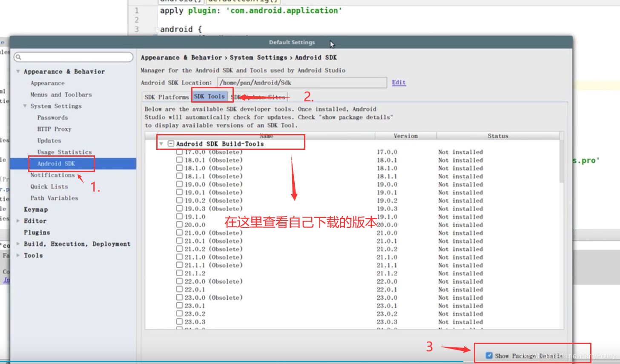Open Appearance settings page
Screen dimensions: 620x364
click(x=47, y=83)
